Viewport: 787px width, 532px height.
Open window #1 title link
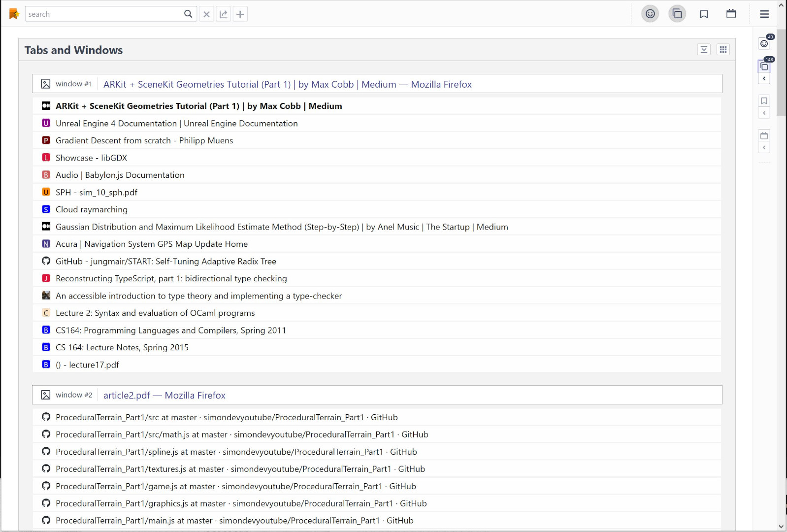coord(288,84)
